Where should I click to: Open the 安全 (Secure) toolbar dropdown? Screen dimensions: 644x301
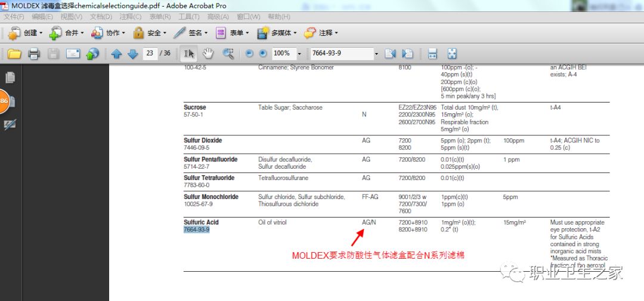150,33
